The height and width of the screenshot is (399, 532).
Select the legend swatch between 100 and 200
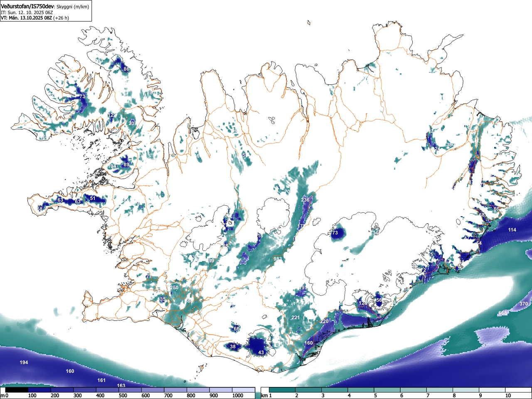[39, 390]
